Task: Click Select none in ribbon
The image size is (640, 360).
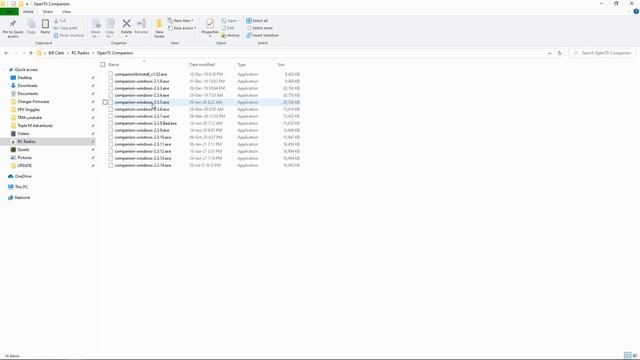Action: click(x=259, y=28)
